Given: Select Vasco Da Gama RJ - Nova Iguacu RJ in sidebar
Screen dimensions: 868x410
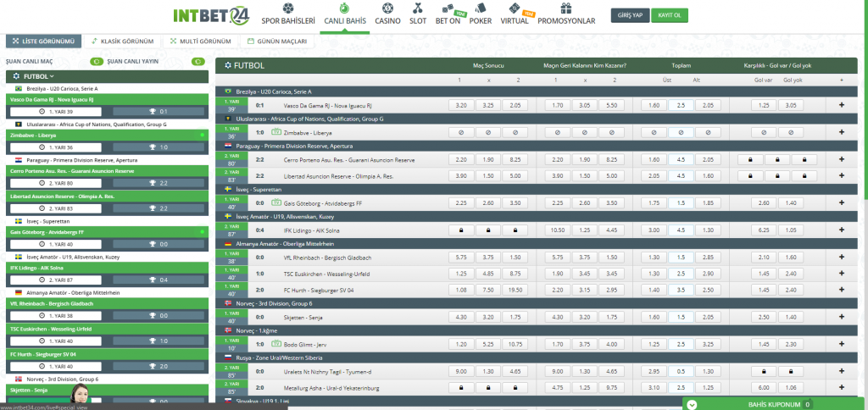Looking at the screenshot, I should point(107,100).
